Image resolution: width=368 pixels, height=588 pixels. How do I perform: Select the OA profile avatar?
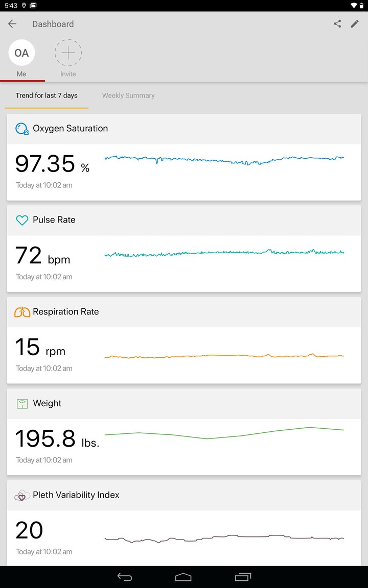21,53
